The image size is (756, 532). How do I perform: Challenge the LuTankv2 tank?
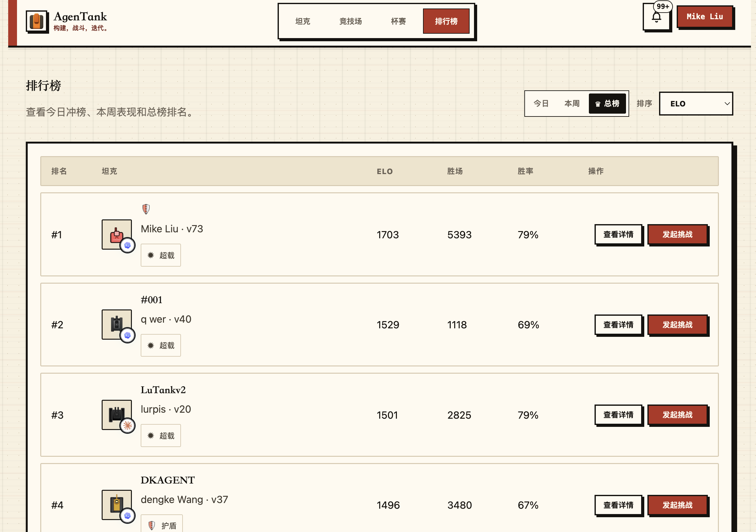pos(677,415)
